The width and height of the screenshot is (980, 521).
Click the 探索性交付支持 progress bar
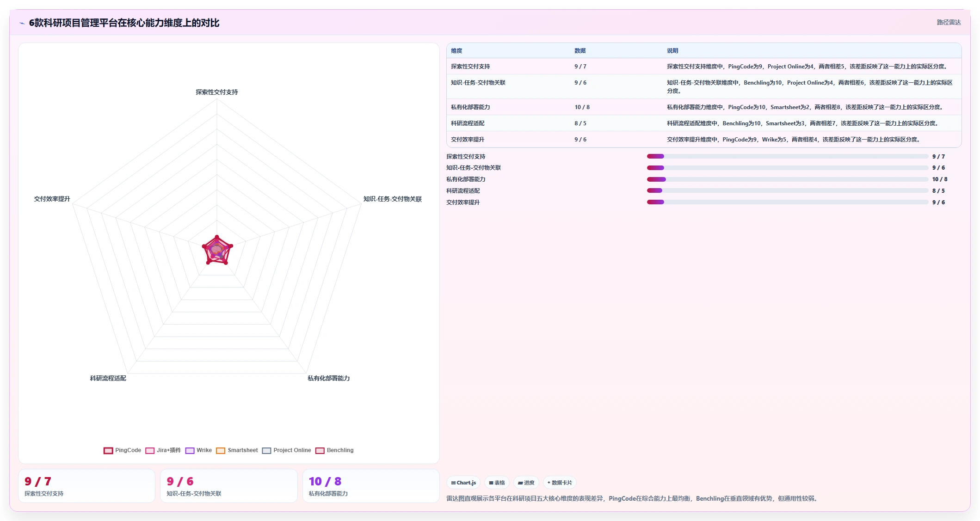pyautogui.click(x=787, y=156)
